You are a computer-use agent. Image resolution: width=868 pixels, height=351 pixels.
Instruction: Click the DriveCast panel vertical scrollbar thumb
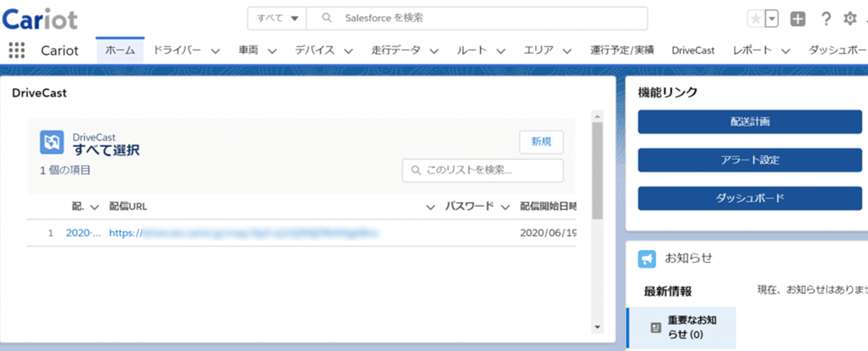(597, 170)
